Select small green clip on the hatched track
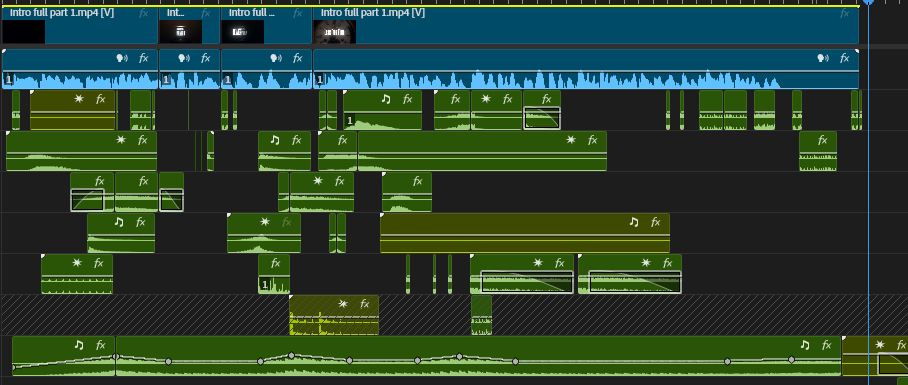This screenshot has height=385, width=908. click(x=481, y=315)
